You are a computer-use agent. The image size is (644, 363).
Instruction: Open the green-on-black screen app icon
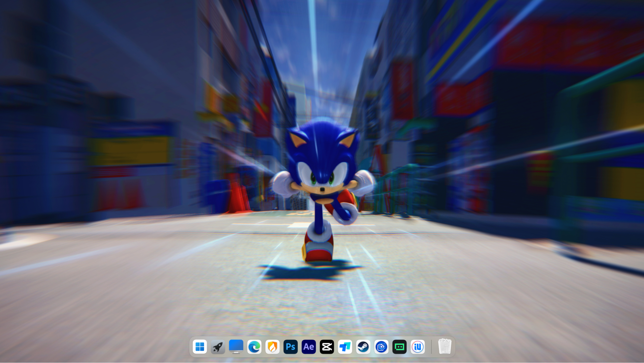400,347
